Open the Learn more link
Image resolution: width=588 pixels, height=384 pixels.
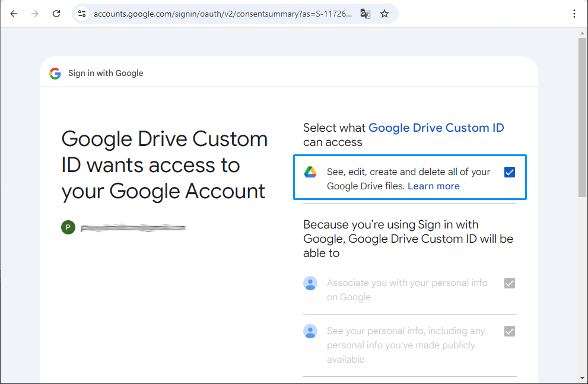pyautogui.click(x=434, y=186)
